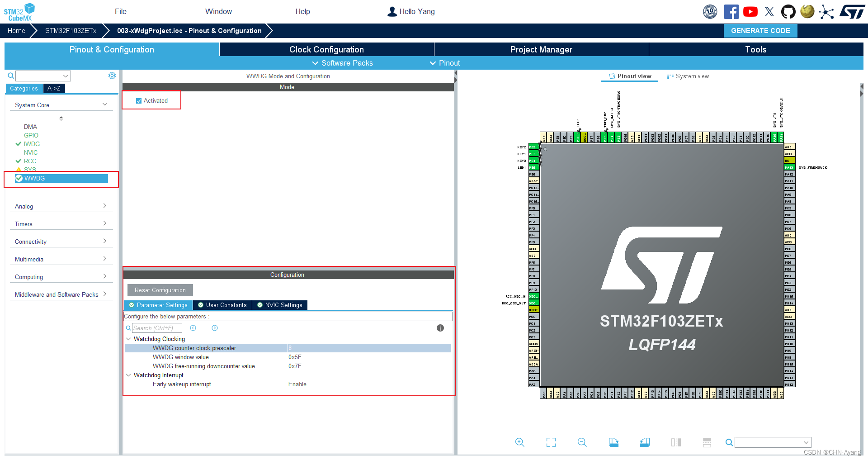
Task: Select NVIC in System Core list
Action: coord(31,152)
